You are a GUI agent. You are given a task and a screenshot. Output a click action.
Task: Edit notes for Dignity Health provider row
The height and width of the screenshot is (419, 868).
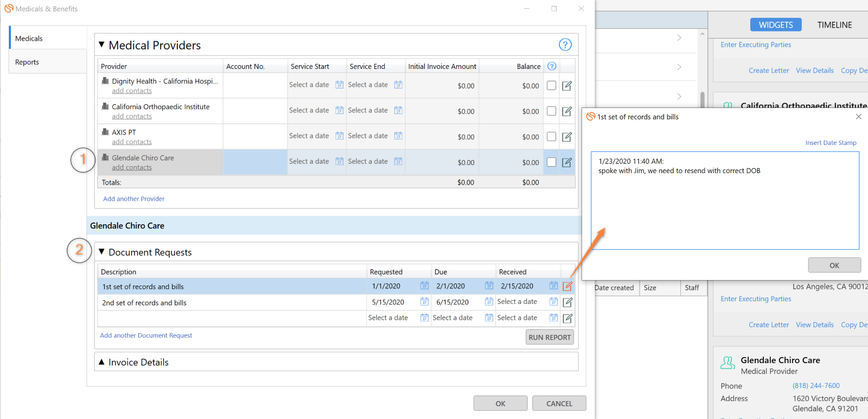pos(567,86)
